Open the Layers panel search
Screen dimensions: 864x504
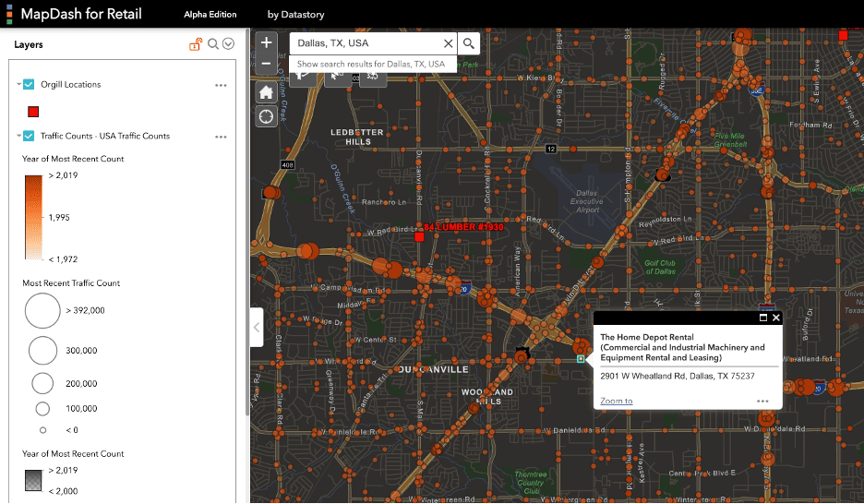[212, 44]
